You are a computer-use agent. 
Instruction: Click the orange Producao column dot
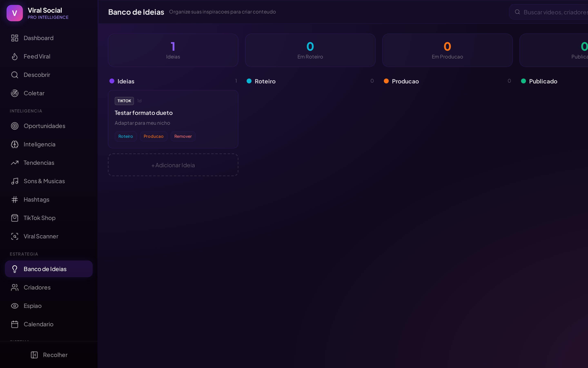pos(386,81)
